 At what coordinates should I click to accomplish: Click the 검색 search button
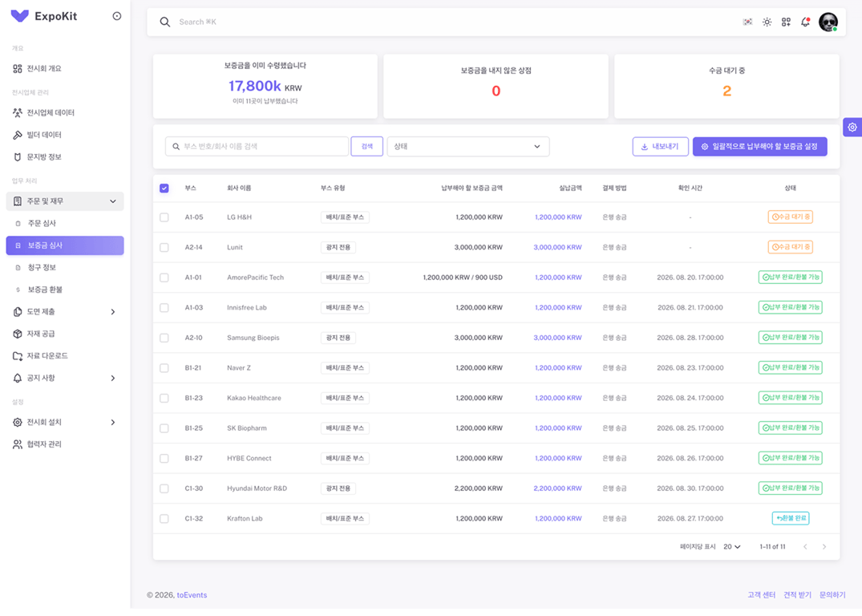366,146
